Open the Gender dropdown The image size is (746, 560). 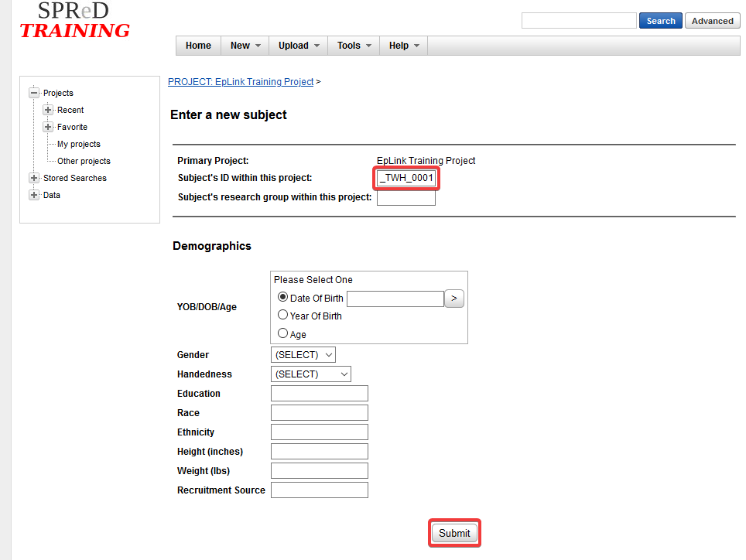click(303, 355)
